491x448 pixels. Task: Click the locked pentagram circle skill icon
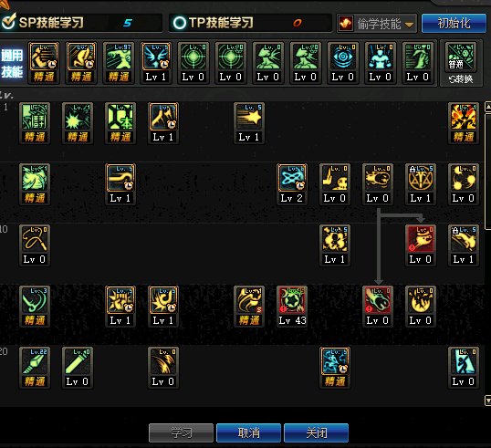pyautogui.click(x=421, y=178)
